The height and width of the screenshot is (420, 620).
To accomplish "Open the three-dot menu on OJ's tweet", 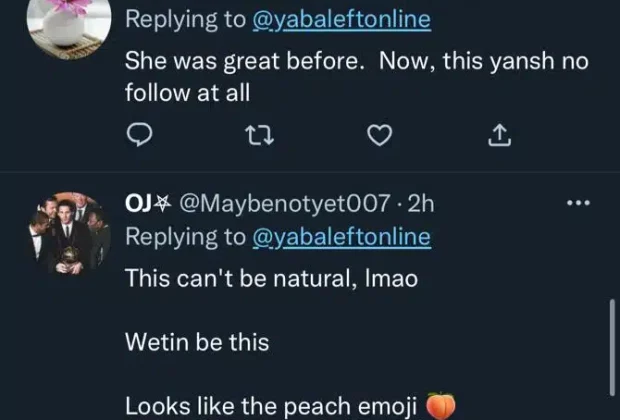I will (x=578, y=204).
